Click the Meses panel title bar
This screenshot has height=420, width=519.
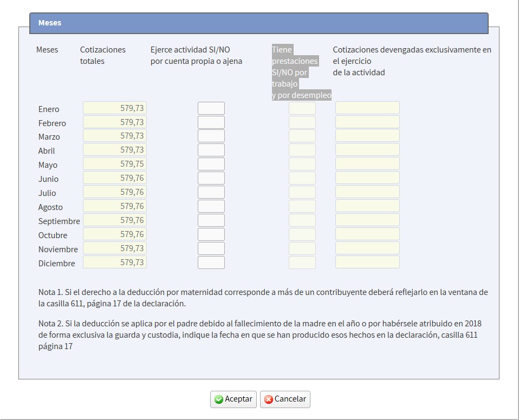coord(258,23)
